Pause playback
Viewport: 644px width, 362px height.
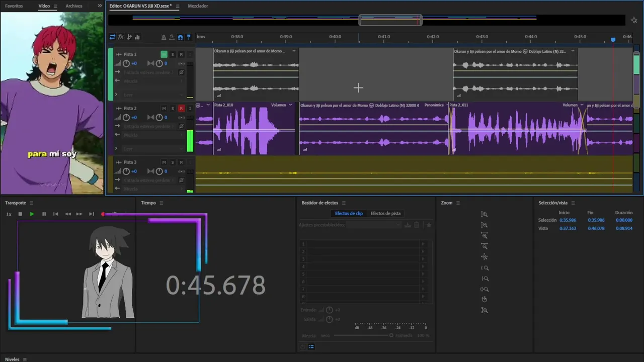(44, 214)
